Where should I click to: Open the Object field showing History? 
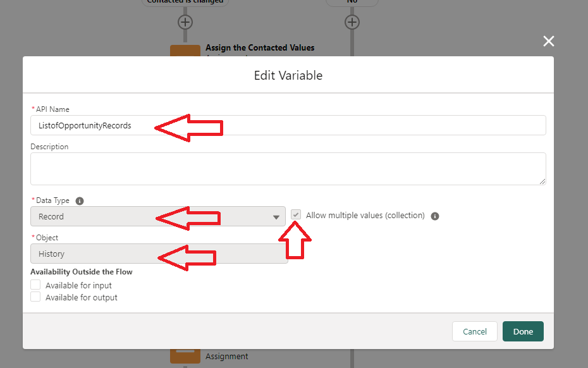158,254
